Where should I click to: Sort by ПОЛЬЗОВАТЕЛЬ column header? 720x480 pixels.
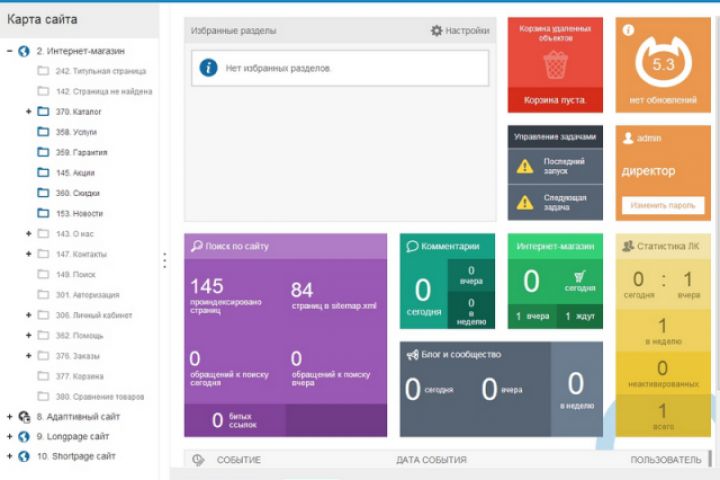click(x=666, y=460)
